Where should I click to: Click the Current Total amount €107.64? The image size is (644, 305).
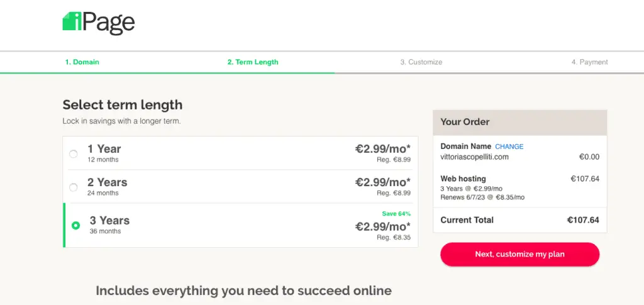[x=583, y=220]
